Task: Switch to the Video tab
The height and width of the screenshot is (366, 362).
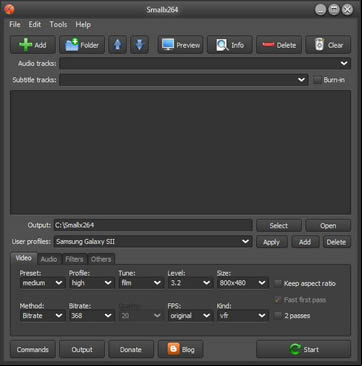Action: [x=24, y=258]
